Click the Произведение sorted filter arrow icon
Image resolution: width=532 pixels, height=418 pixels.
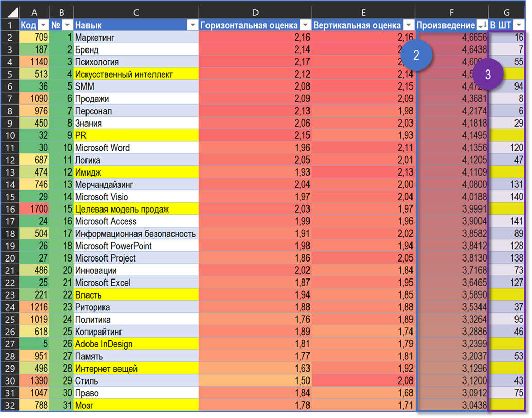(482, 25)
